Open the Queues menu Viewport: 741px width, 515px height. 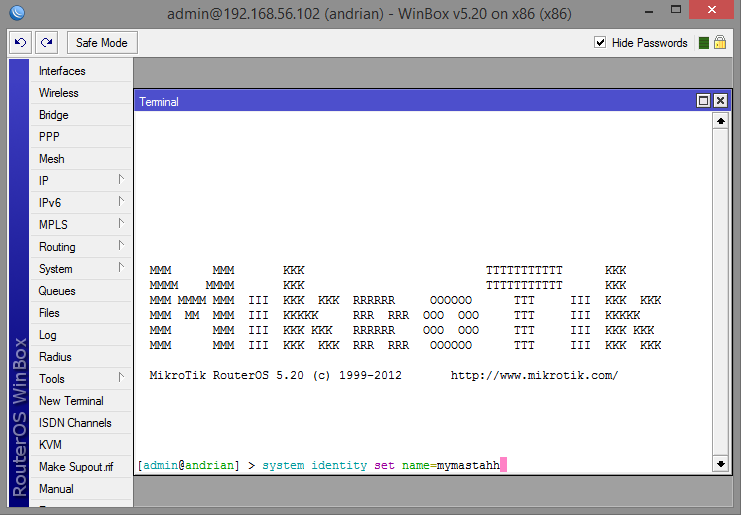[81, 291]
